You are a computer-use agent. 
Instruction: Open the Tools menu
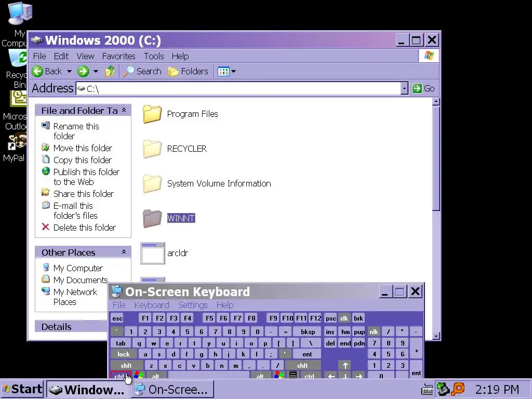pos(154,56)
